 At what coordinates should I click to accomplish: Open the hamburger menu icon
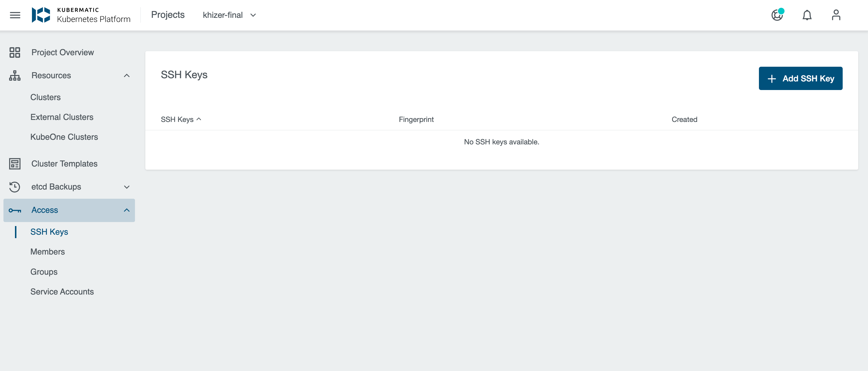15,15
